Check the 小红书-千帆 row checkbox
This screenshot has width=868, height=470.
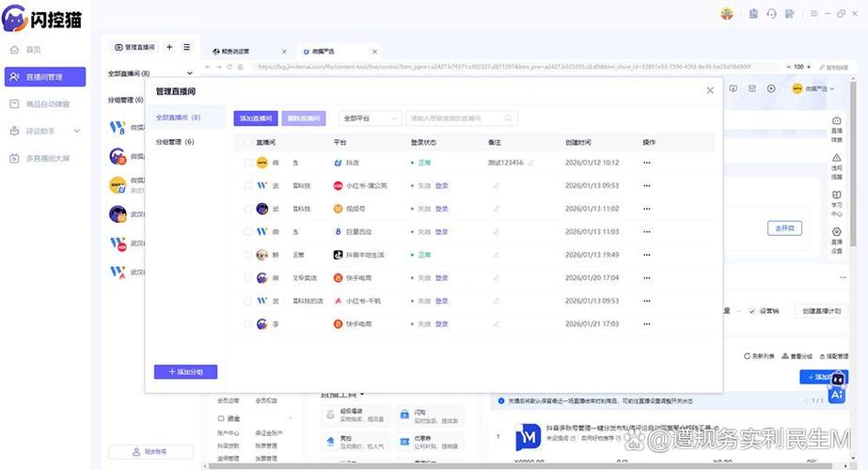(248, 301)
